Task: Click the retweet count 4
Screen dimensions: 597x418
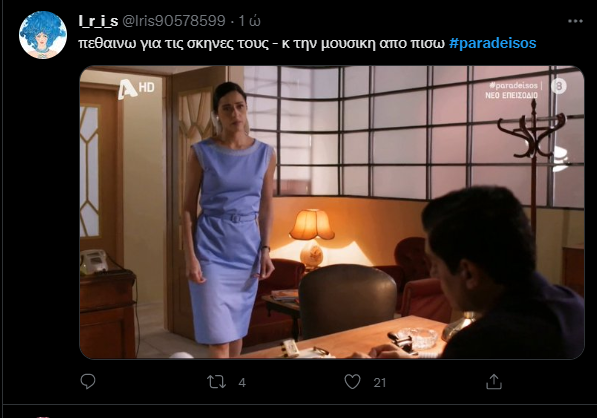Action: coord(242,383)
